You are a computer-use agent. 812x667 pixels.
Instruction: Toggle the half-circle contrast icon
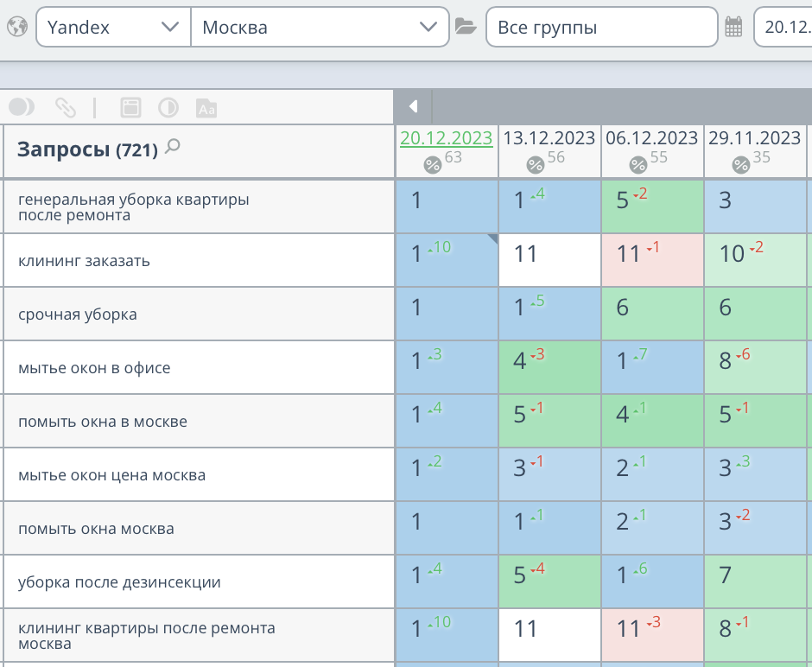click(168, 107)
